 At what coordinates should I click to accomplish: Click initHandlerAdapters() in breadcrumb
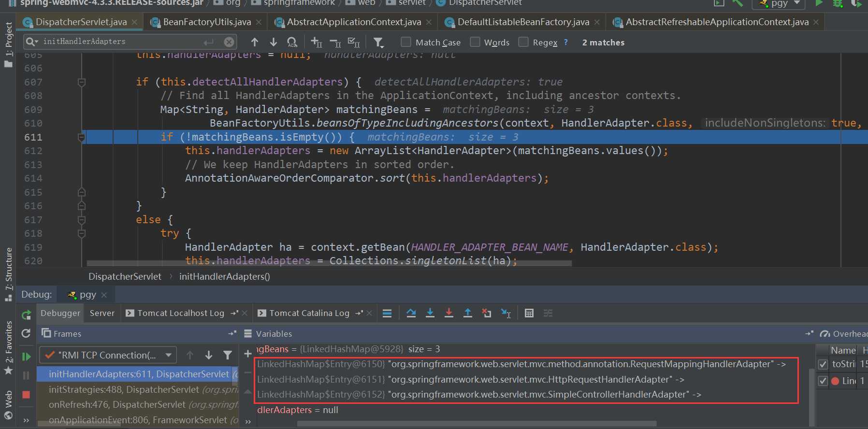[x=225, y=276]
